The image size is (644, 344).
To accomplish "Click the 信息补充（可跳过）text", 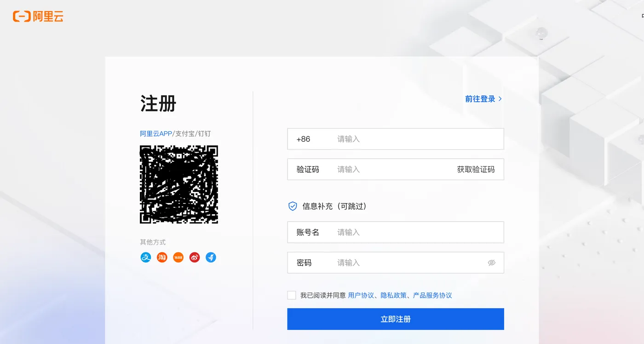I will click(x=334, y=206).
